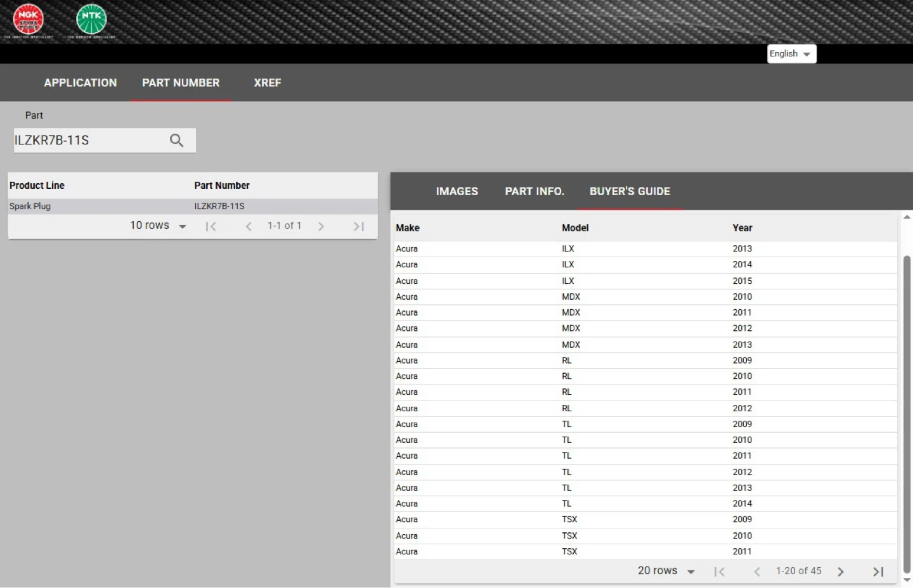Sort by Make column header
The image size is (913, 588).
(408, 228)
